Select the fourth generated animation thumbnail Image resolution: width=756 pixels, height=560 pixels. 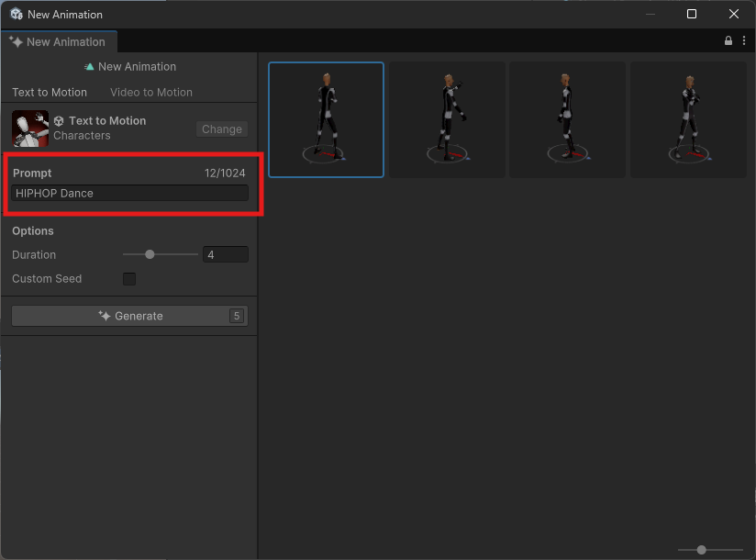(x=688, y=119)
